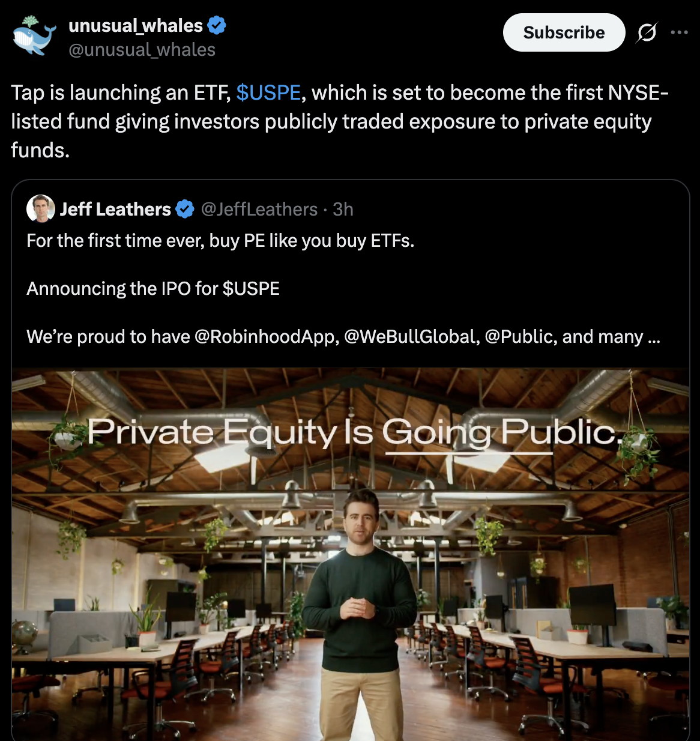Click unusual_whales blue verified badge
Screen dimensions: 700x741
(x=217, y=25)
